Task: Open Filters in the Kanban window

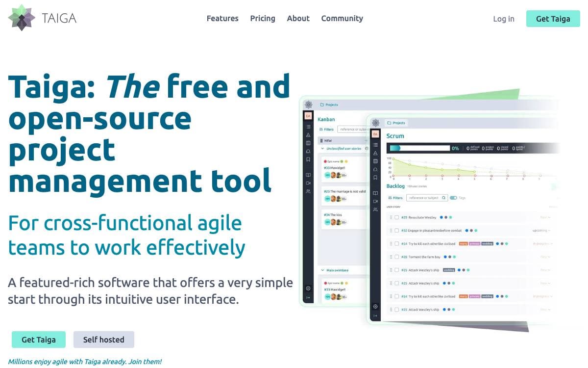Action: point(326,130)
